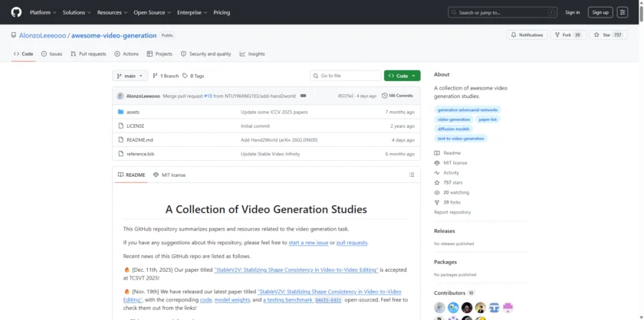View the 146 Commits history
The height and width of the screenshot is (320, 644).
397,96
